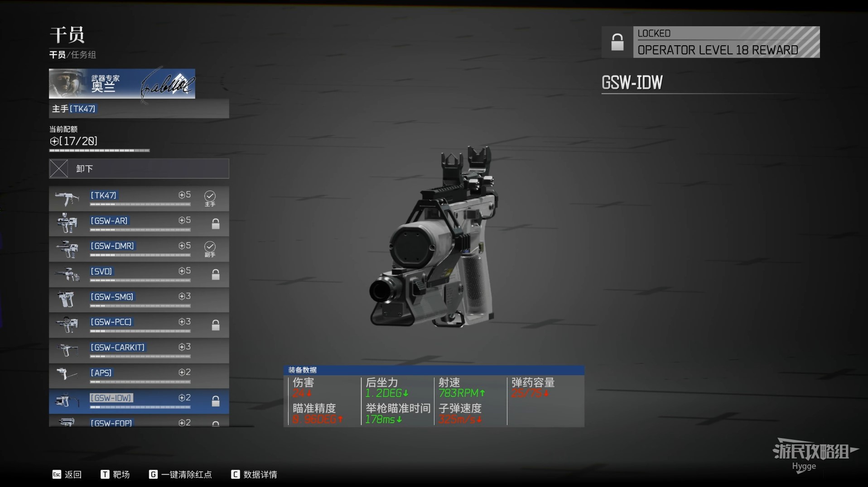Click the lock icon on SVD
This screenshot has height=487, width=868.
pos(216,274)
